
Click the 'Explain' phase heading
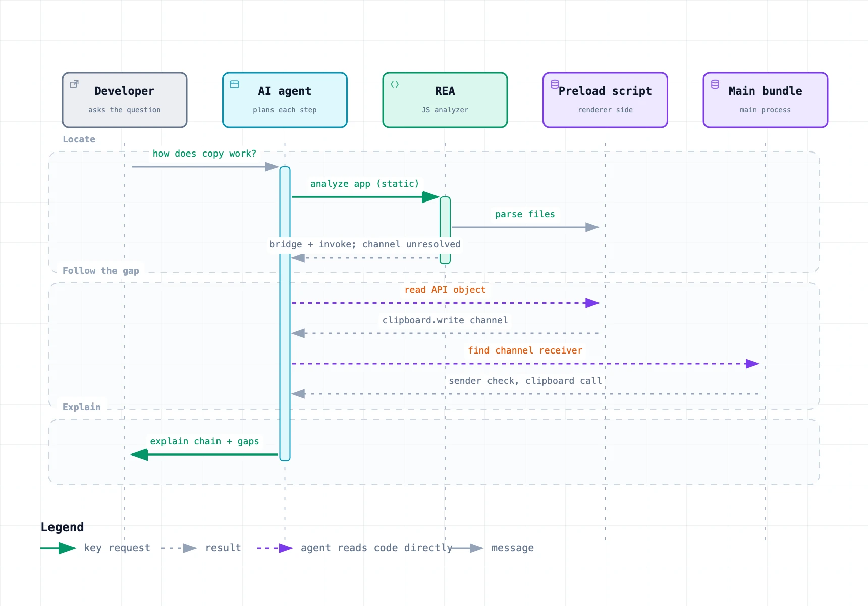coord(81,407)
